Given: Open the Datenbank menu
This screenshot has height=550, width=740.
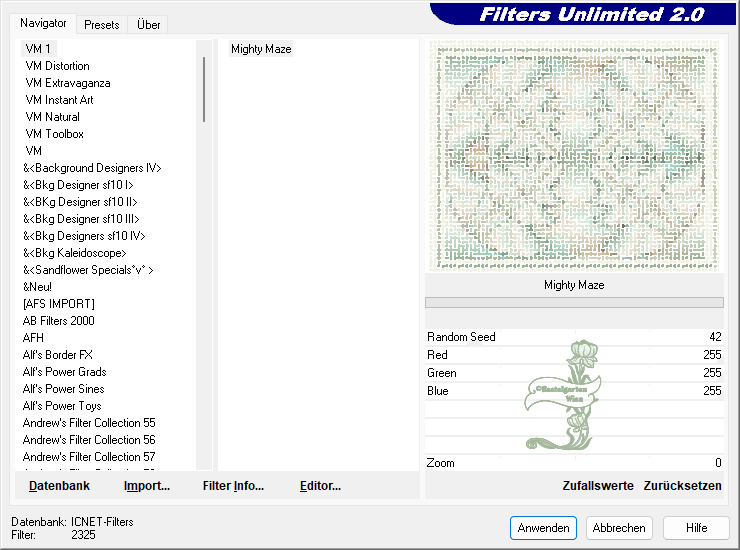Looking at the screenshot, I should pos(59,486).
